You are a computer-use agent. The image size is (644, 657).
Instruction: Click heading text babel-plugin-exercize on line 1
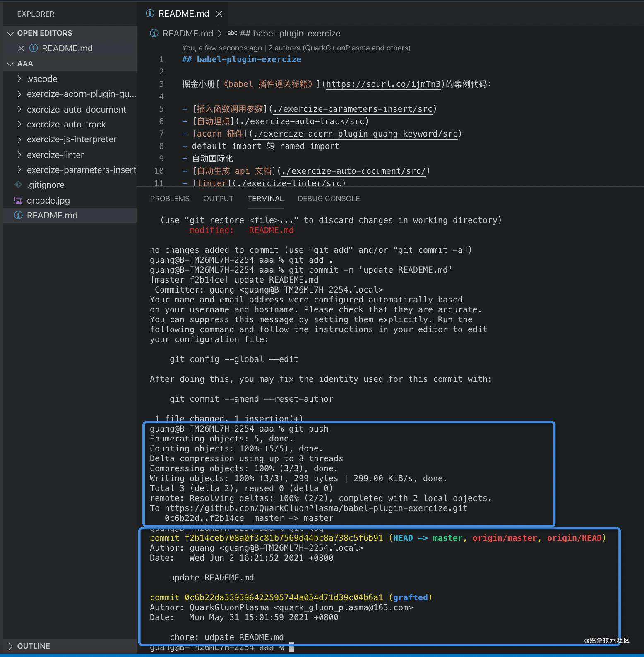click(249, 59)
